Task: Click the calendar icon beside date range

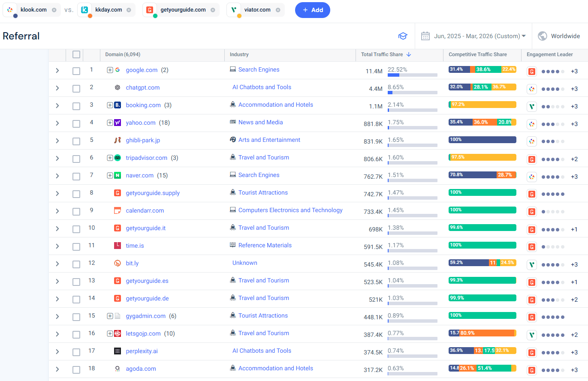Action: pyautogui.click(x=425, y=36)
